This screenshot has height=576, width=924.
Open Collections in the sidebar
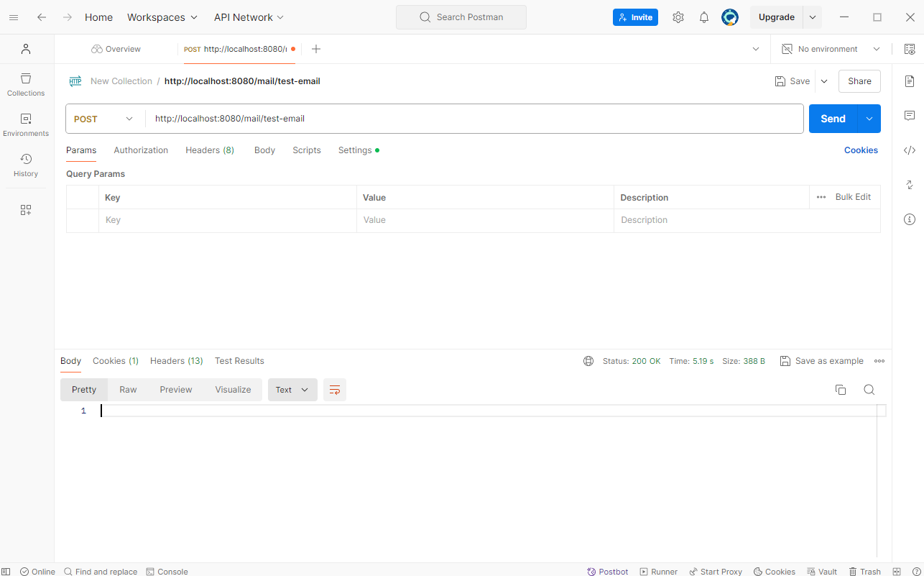pos(26,84)
